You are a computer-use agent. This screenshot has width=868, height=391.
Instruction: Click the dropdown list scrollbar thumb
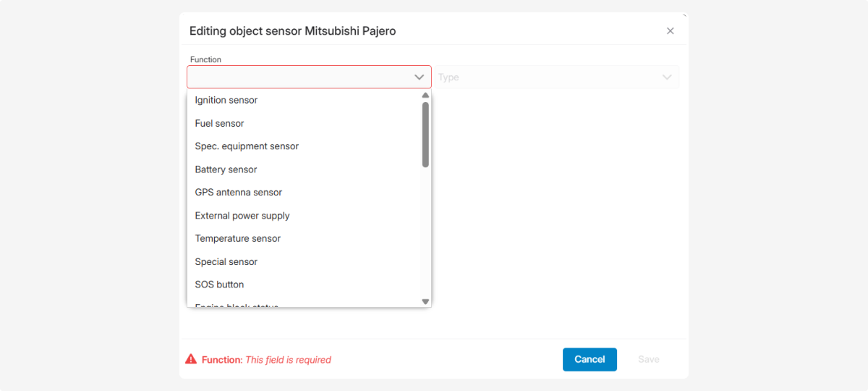(425, 134)
